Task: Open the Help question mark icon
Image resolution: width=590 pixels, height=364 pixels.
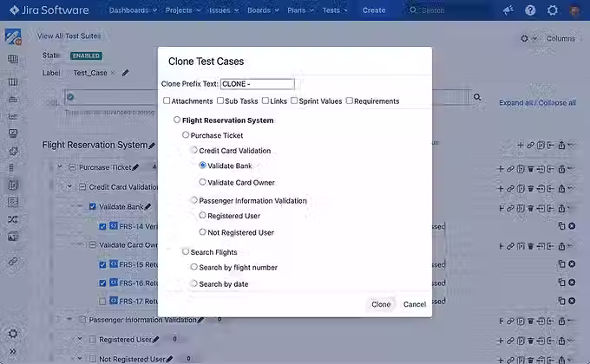Action: tap(530, 10)
